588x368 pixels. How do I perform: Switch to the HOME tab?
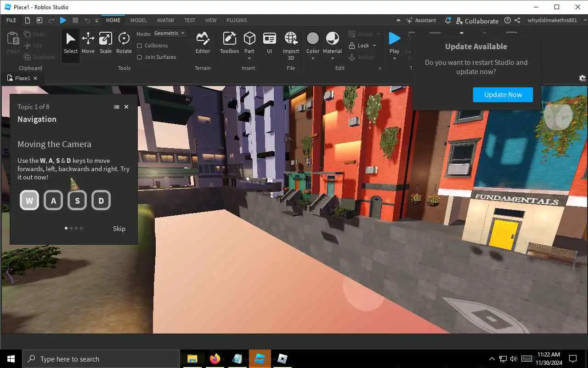tap(113, 20)
